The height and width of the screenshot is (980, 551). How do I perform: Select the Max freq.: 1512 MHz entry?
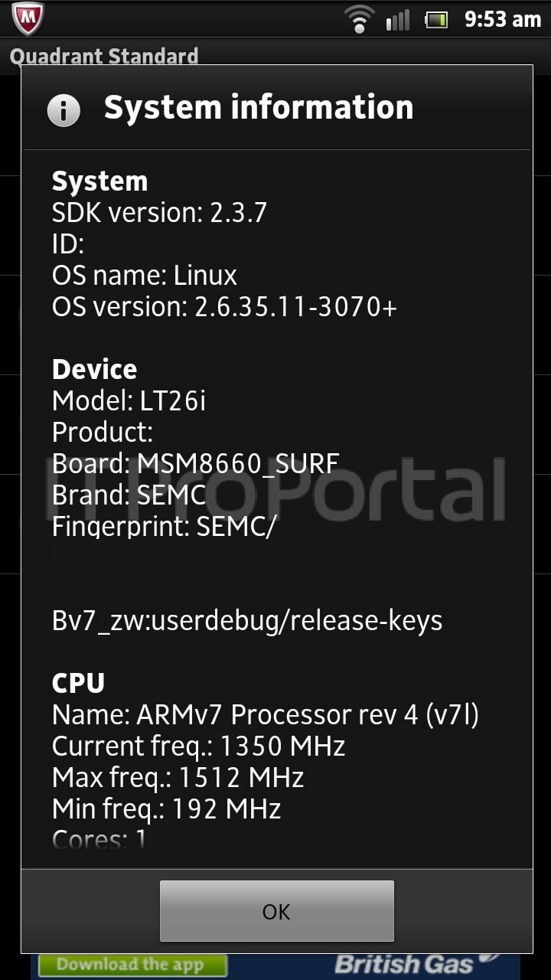pyautogui.click(x=177, y=777)
